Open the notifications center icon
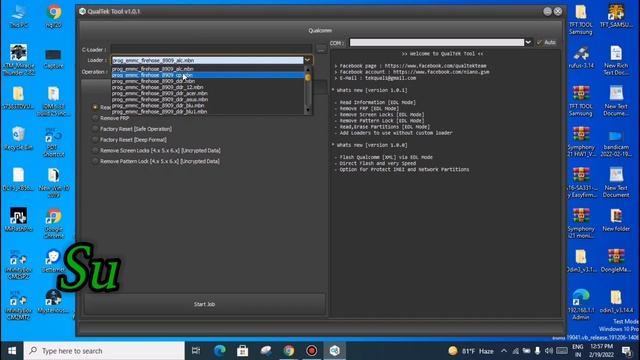Image resolution: width=640 pixels, height=360 pixels. 627,351
